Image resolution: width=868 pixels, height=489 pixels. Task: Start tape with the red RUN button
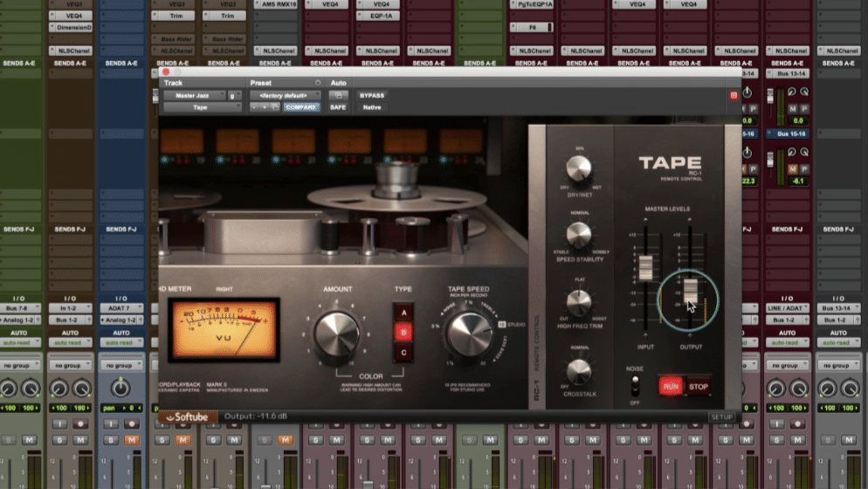click(x=671, y=387)
